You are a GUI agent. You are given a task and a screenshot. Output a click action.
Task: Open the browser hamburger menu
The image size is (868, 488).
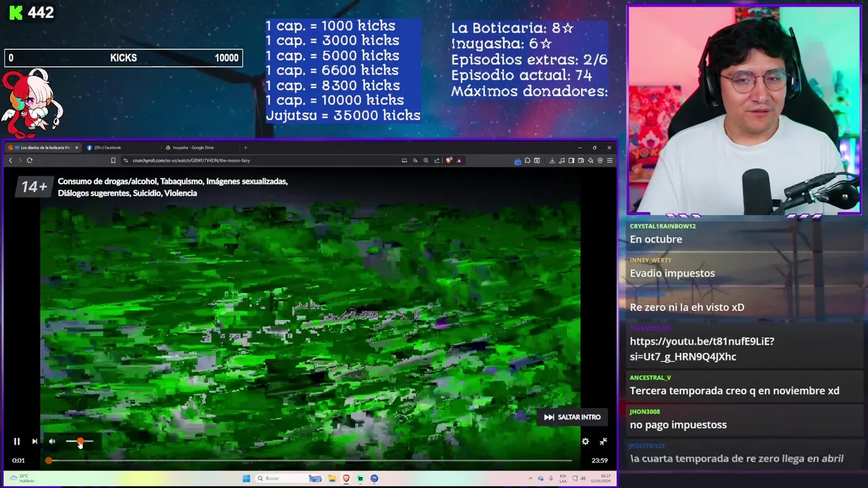pos(610,161)
